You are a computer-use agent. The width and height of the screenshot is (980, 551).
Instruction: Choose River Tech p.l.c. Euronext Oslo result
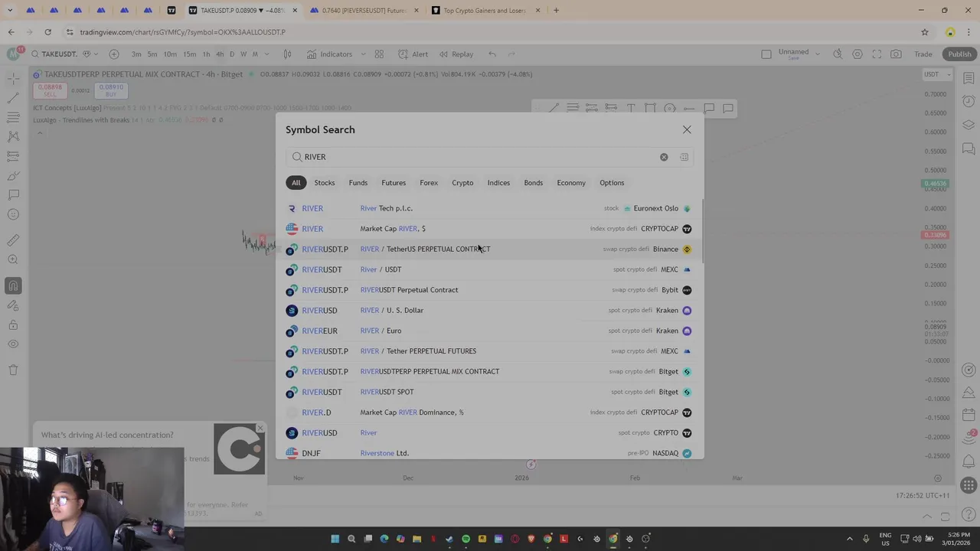pyautogui.click(x=488, y=208)
